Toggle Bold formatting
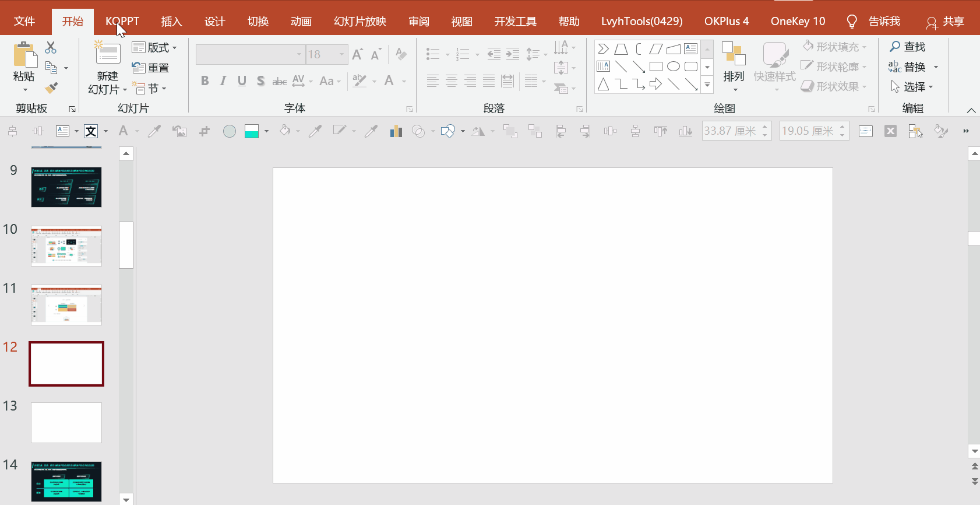The height and width of the screenshot is (505, 980). tap(205, 81)
